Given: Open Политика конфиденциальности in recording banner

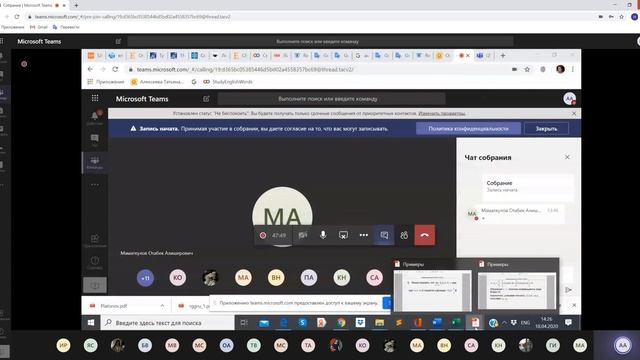Looking at the screenshot, I should [468, 129].
